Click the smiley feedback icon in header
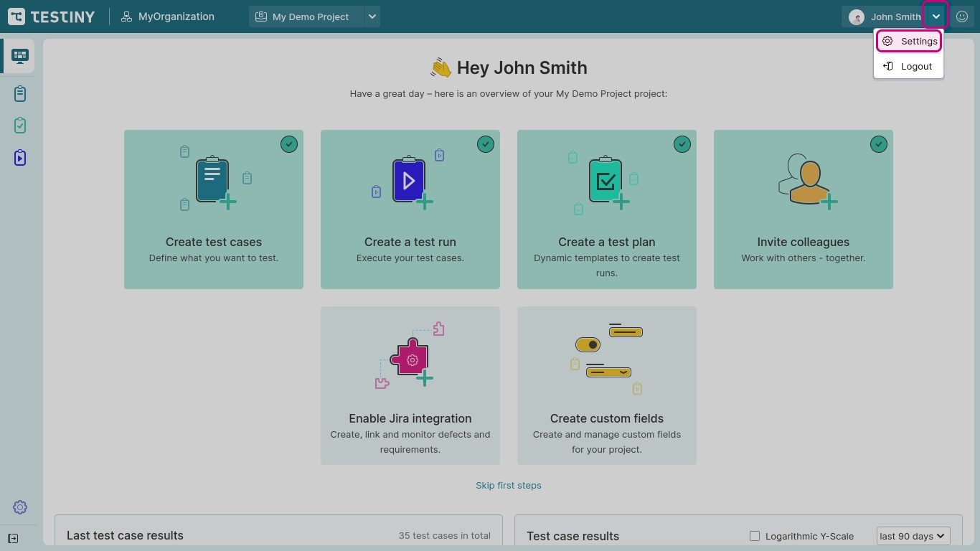 (962, 17)
